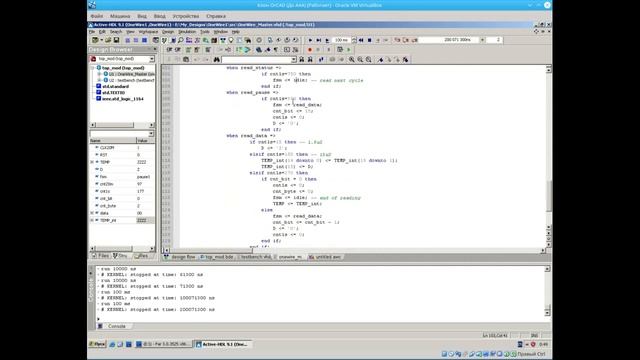Screen dimensions: 640x360
Task: Zoom in using the editor magnifier plus icon
Action: [x=351, y=60]
